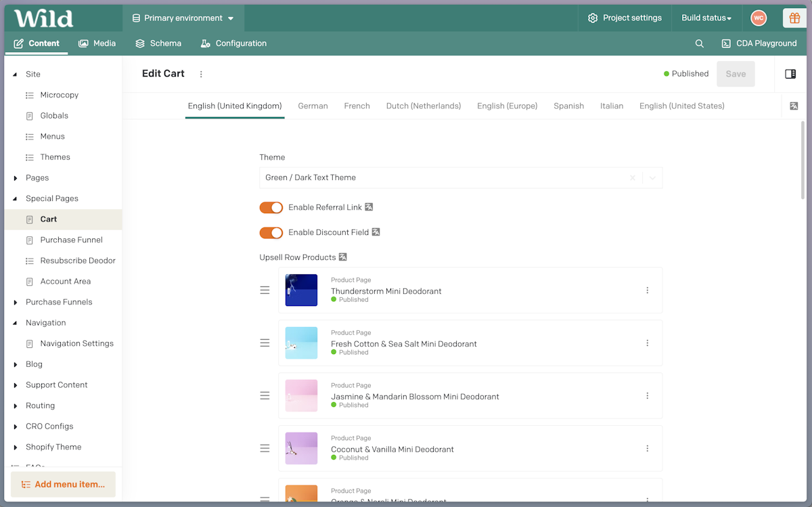Select the Dutch (Netherlands) locale tab
The width and height of the screenshot is (812, 507).
424,106
